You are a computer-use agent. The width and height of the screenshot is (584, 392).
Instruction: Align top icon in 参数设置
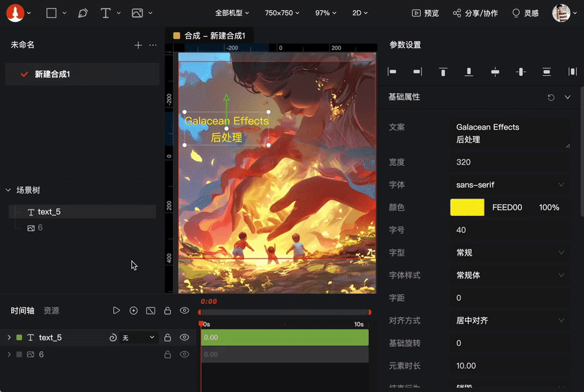443,72
